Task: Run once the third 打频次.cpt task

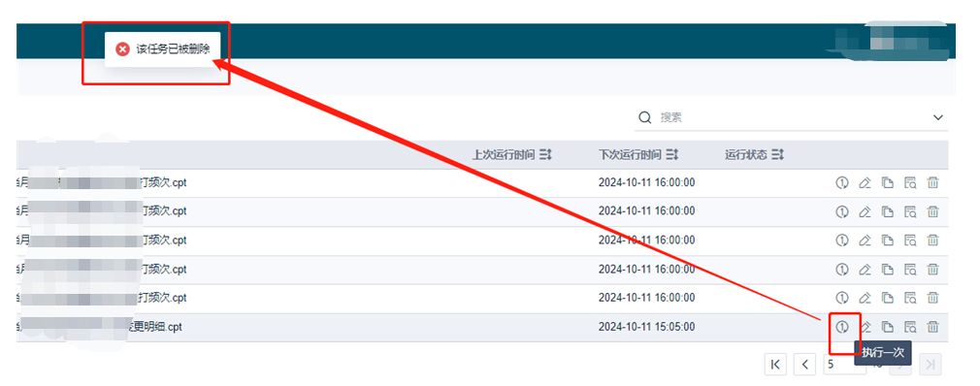Action: tap(842, 241)
